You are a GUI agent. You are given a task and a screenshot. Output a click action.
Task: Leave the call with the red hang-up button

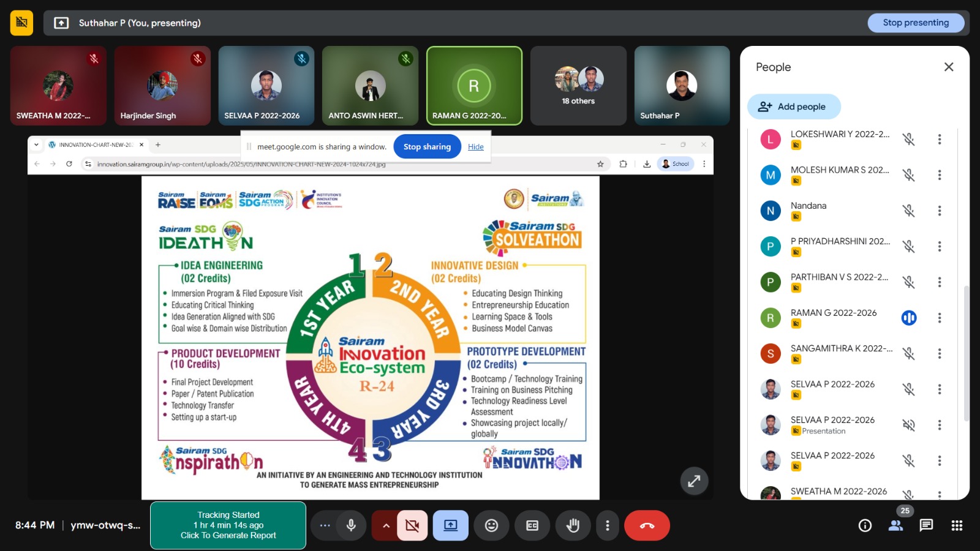[647, 525]
